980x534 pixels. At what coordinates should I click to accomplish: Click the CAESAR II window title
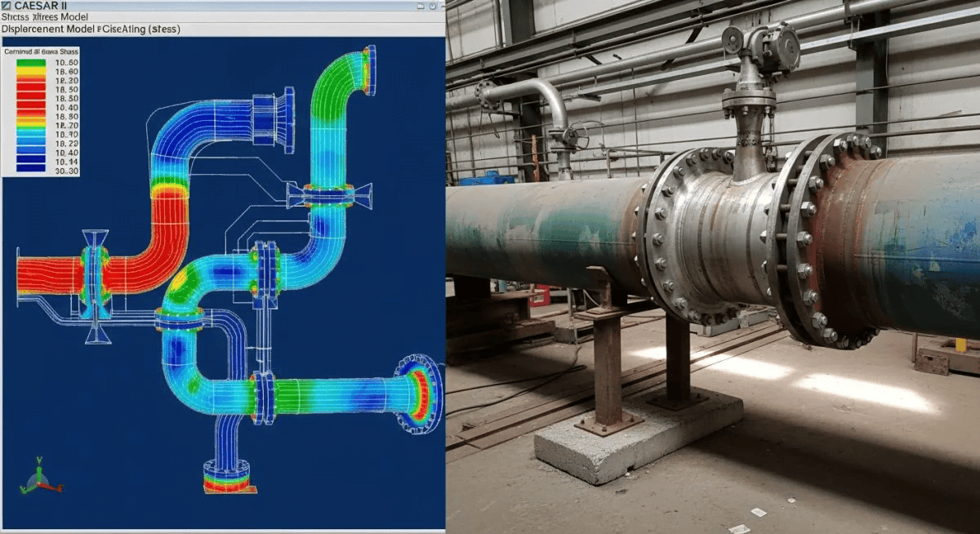[40, 6]
